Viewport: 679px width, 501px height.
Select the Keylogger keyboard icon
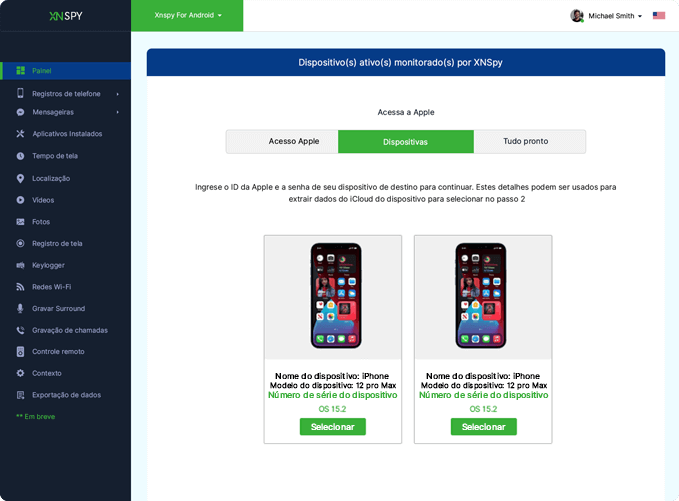pyautogui.click(x=20, y=265)
